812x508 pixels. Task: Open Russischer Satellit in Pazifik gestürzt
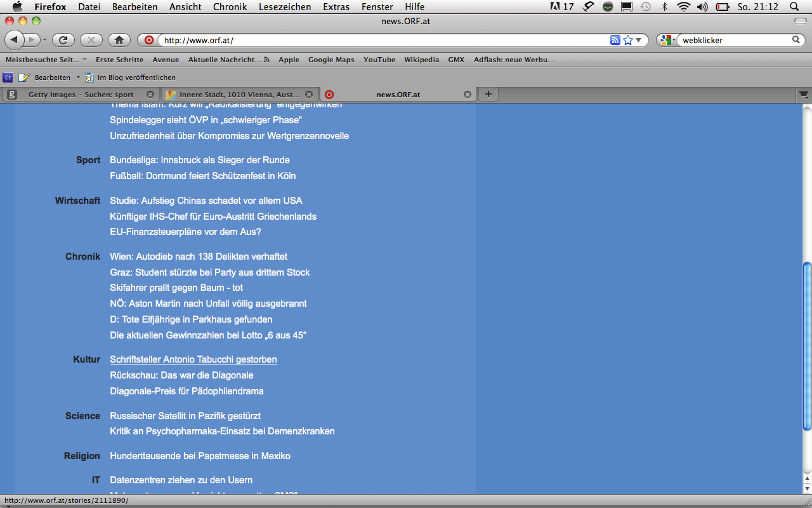[185, 416]
